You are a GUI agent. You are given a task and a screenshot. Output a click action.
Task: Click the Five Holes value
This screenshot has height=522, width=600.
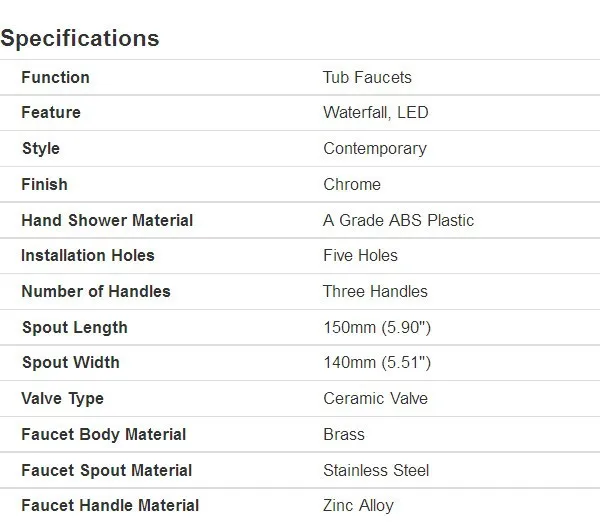pos(360,255)
